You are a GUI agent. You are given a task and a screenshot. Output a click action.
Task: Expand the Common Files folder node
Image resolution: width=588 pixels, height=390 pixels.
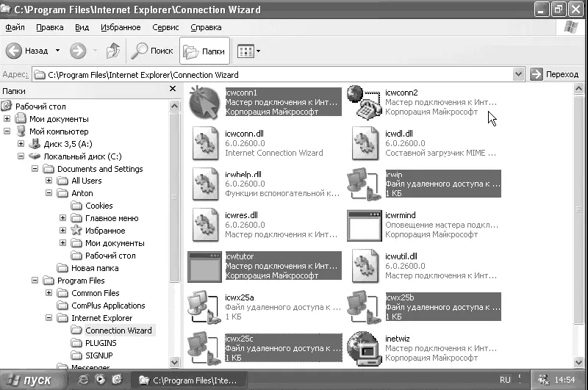point(49,292)
